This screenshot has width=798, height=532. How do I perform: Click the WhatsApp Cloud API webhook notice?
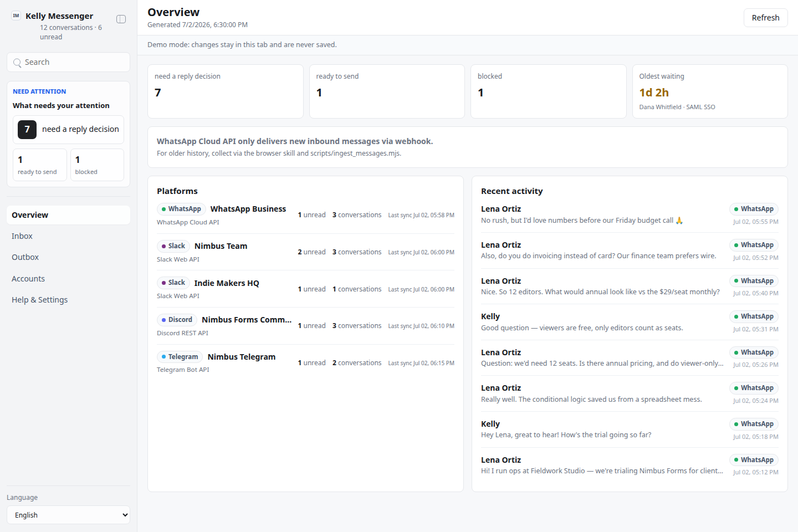468,147
